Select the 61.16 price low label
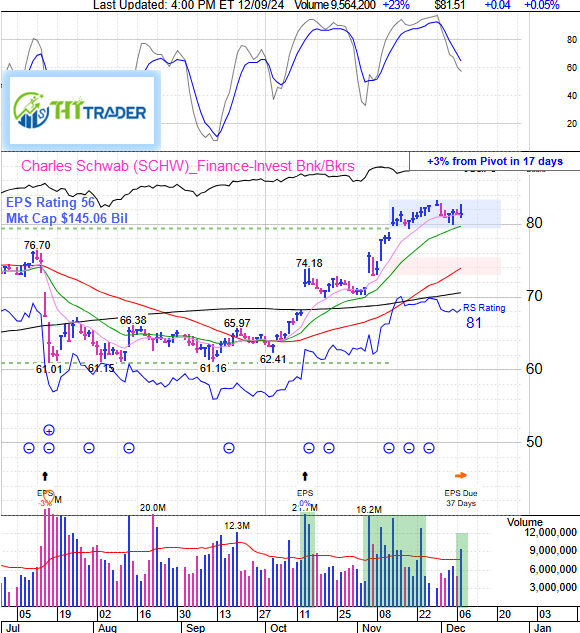This screenshot has height=633, width=580. [213, 368]
